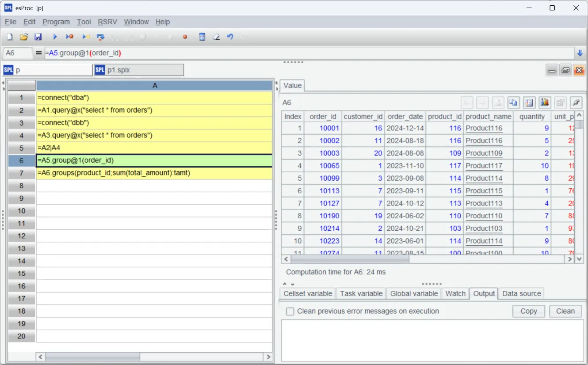The width and height of the screenshot is (588, 365).
Task: Open the Program menu
Action: 56,22
